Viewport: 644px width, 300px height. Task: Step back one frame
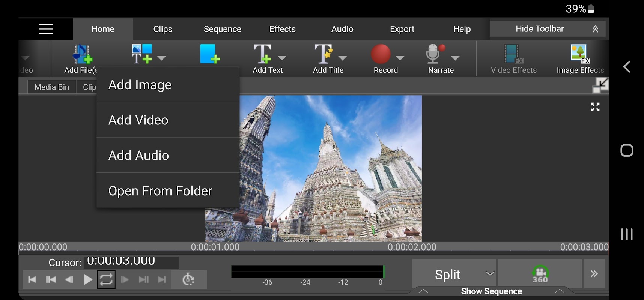click(69, 279)
